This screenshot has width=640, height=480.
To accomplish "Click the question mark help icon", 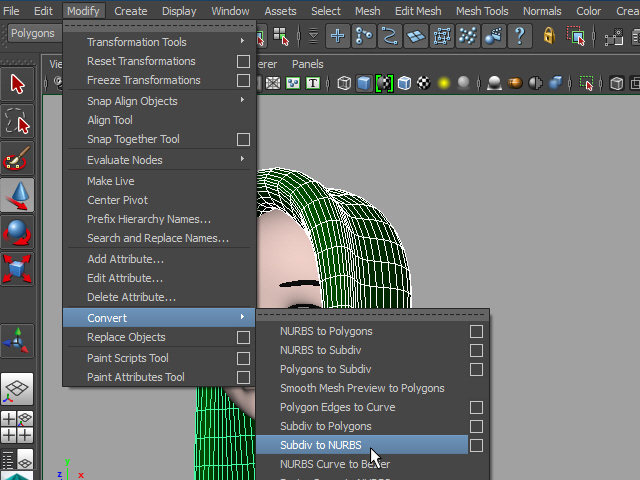I will tap(519, 36).
